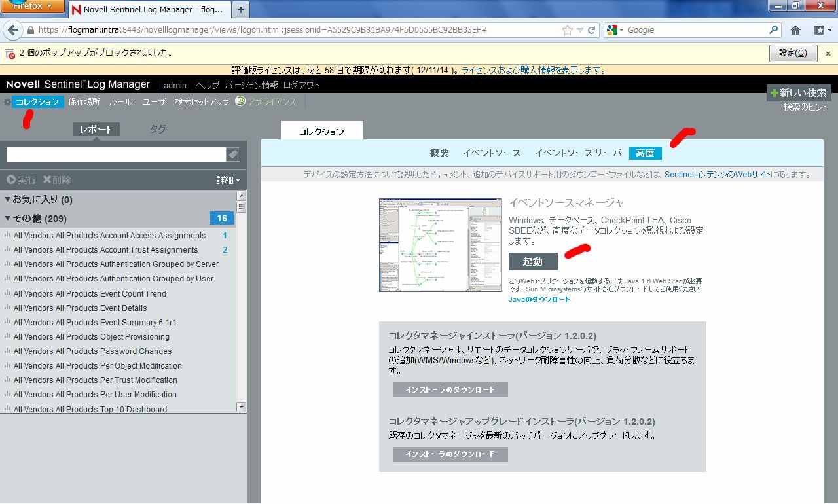The height and width of the screenshot is (504, 838).
Task: Select All Vendors All Products Top 10 Dashboard
Action: (x=90, y=410)
